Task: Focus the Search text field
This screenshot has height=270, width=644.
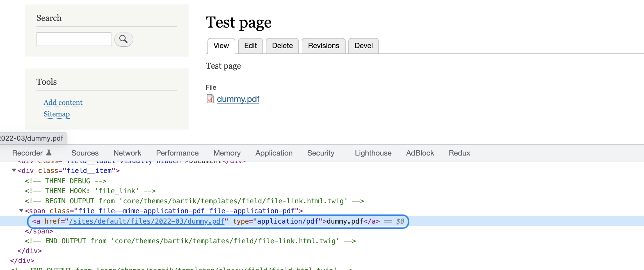Action: tap(74, 39)
